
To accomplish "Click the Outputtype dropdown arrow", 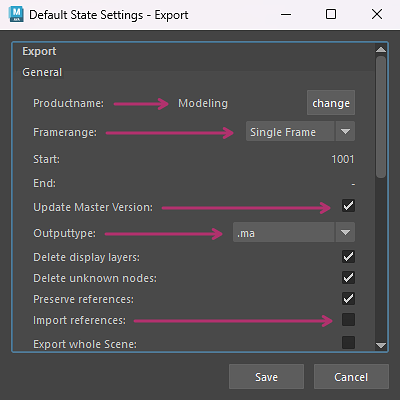I will point(345,232).
